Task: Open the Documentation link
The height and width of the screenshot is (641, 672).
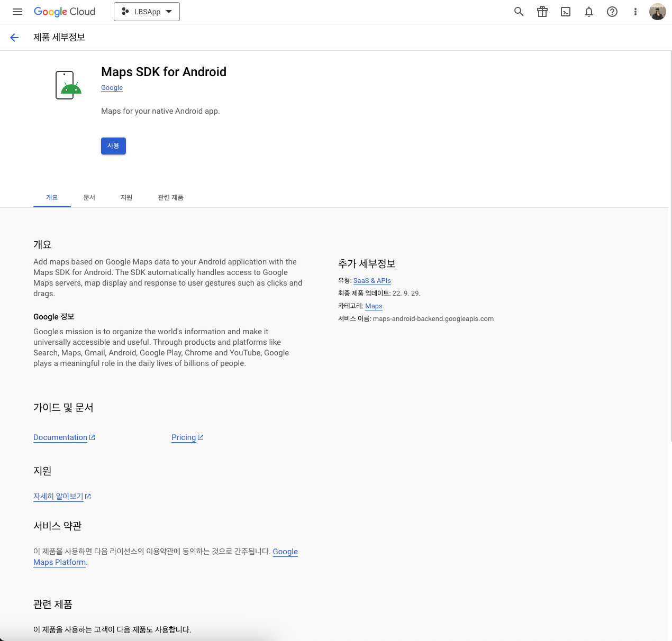Action: click(x=60, y=437)
